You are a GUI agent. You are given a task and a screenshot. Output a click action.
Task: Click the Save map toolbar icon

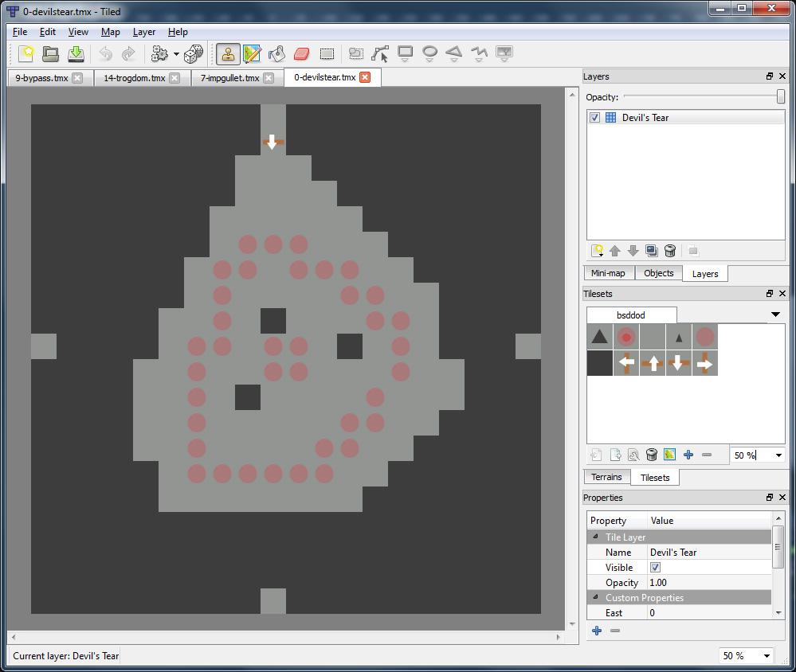76,54
